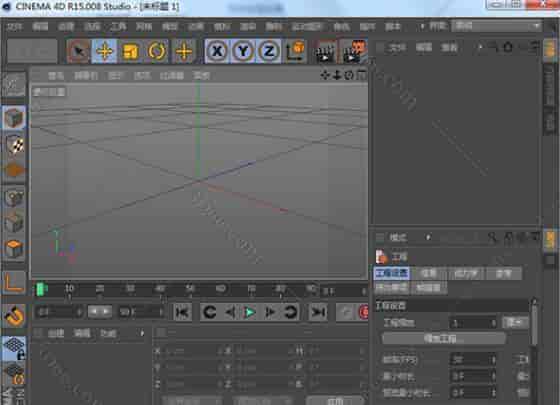Open the Attribute Manager Mode menu
The height and width of the screenshot is (405, 560).
click(x=398, y=237)
